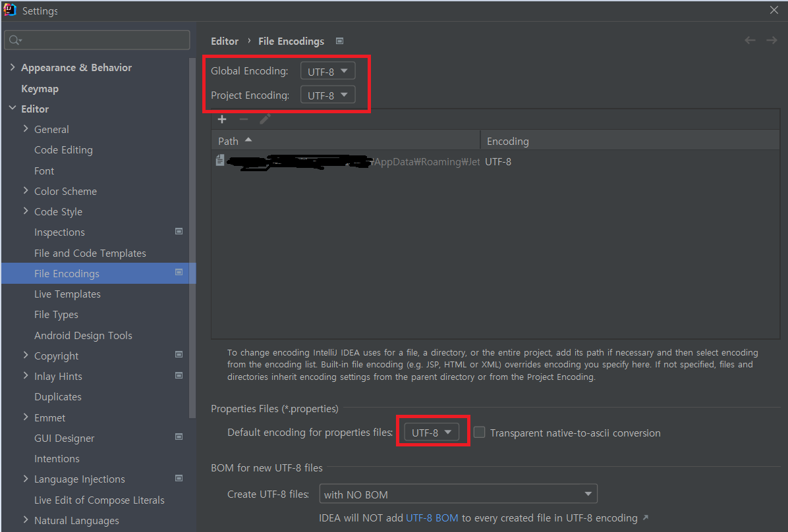Expand the Language Injections node
788x532 pixels.
(x=26, y=479)
